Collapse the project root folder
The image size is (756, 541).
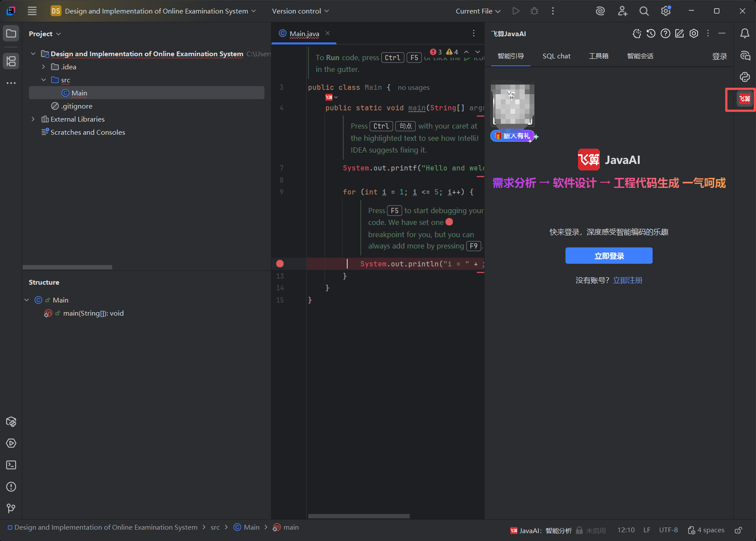point(33,54)
